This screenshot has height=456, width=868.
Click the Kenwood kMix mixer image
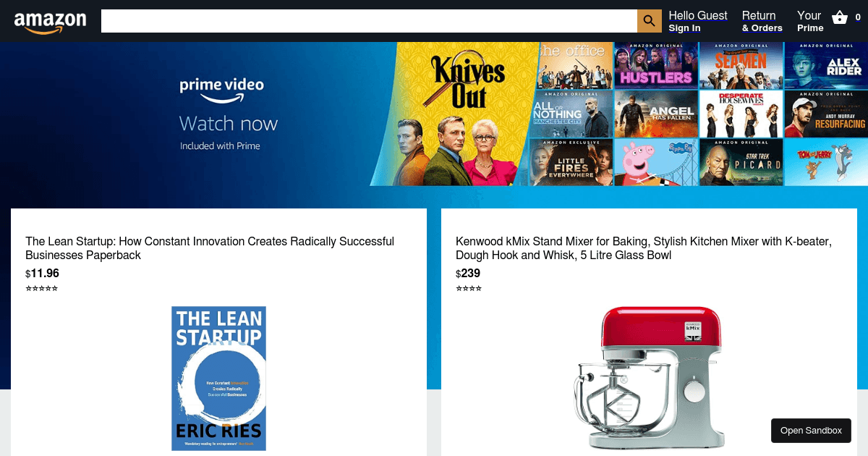tap(649, 377)
